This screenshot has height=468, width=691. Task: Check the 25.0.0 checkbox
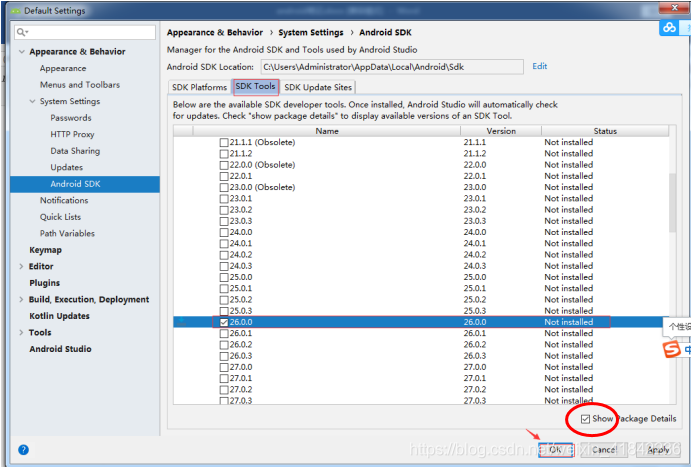point(224,278)
